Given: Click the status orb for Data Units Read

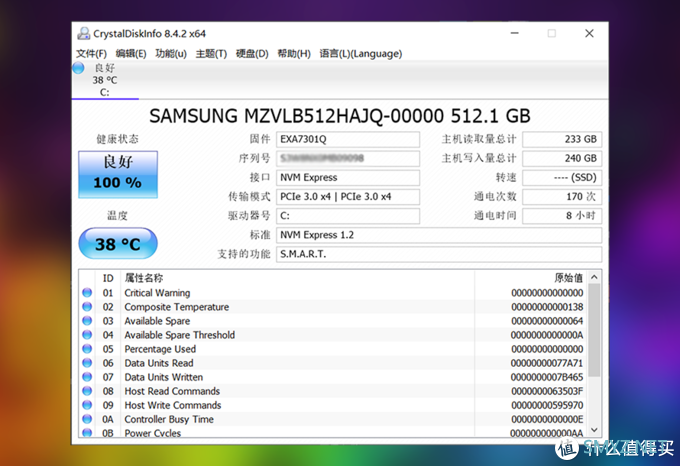Looking at the screenshot, I should coord(87,363).
